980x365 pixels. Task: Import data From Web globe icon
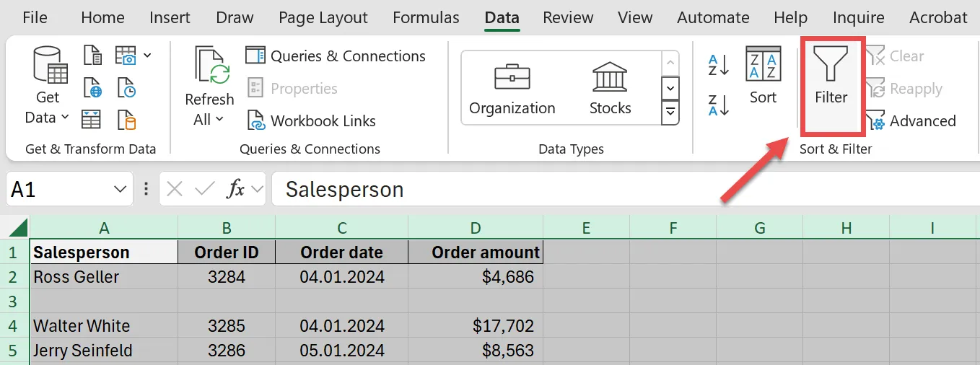[92, 88]
